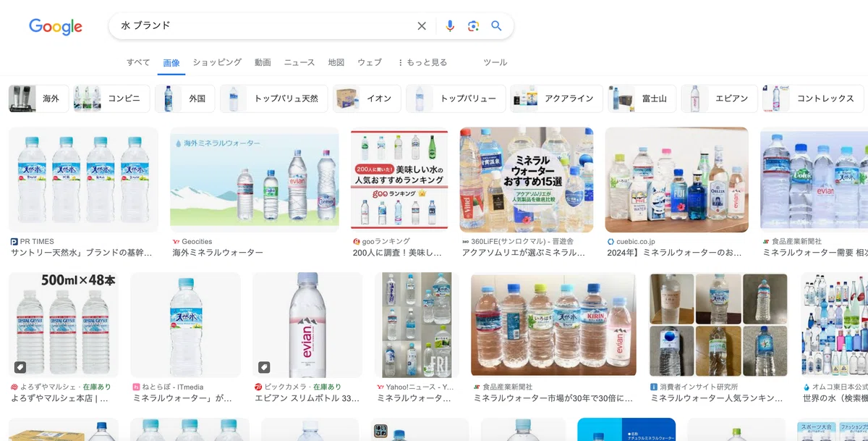The image size is (868, 441).
Task: Open the アクアソムリエが選ぶミネラル link
Action: (524, 253)
